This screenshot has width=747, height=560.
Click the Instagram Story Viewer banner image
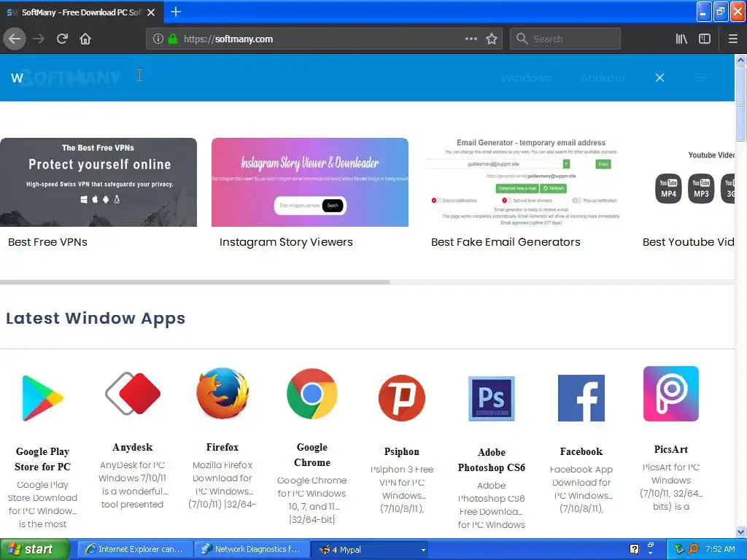pyautogui.click(x=309, y=182)
